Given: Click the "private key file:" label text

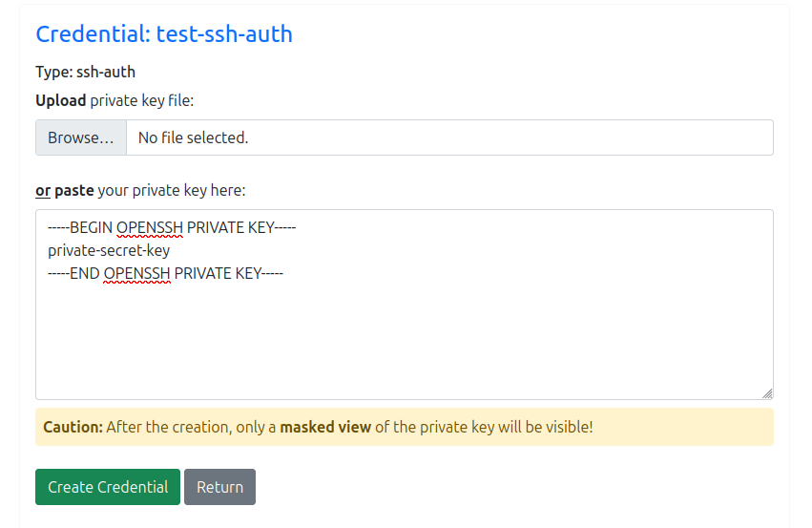Looking at the screenshot, I should coord(142,100).
